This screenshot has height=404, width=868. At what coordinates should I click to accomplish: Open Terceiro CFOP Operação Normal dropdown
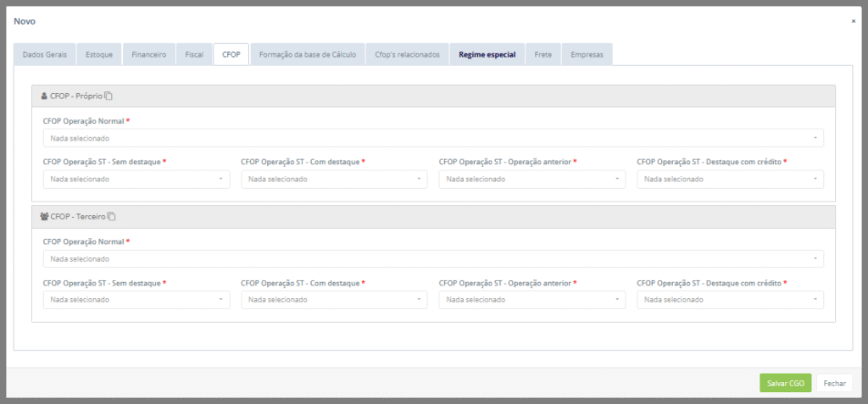[x=432, y=259]
